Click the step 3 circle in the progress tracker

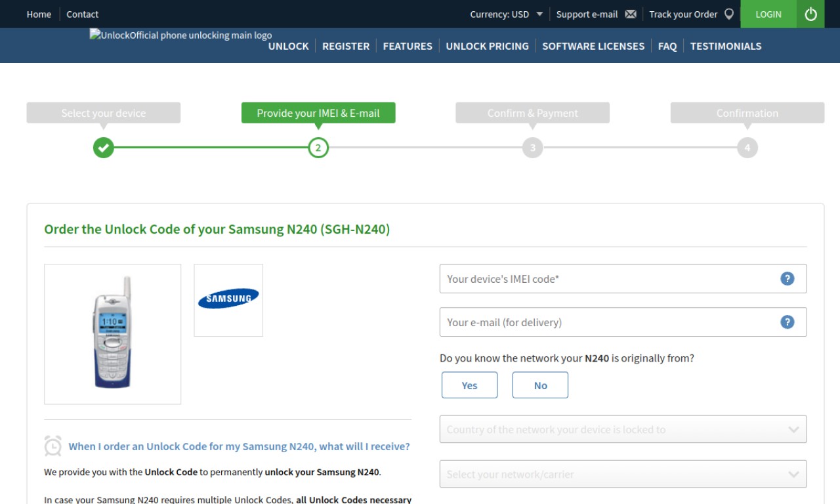click(533, 148)
